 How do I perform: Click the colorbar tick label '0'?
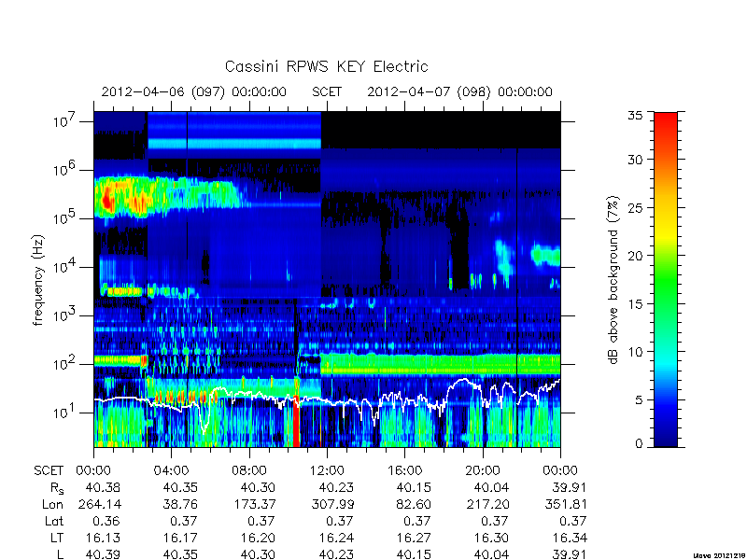(639, 444)
